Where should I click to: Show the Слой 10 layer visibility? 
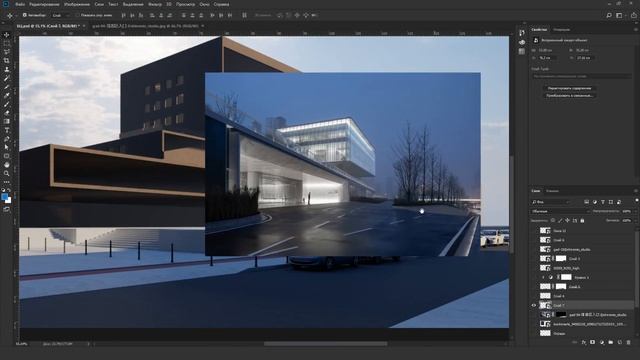533,231
